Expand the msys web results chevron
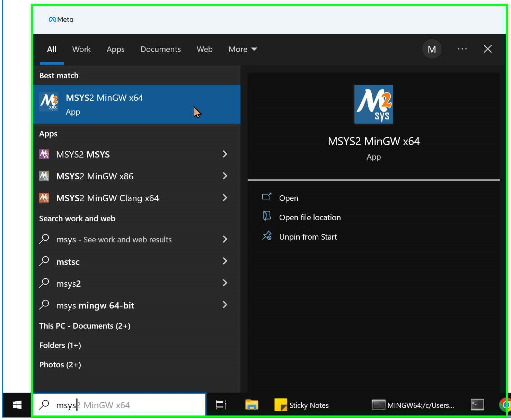This screenshot has height=420, width=511. (x=225, y=239)
